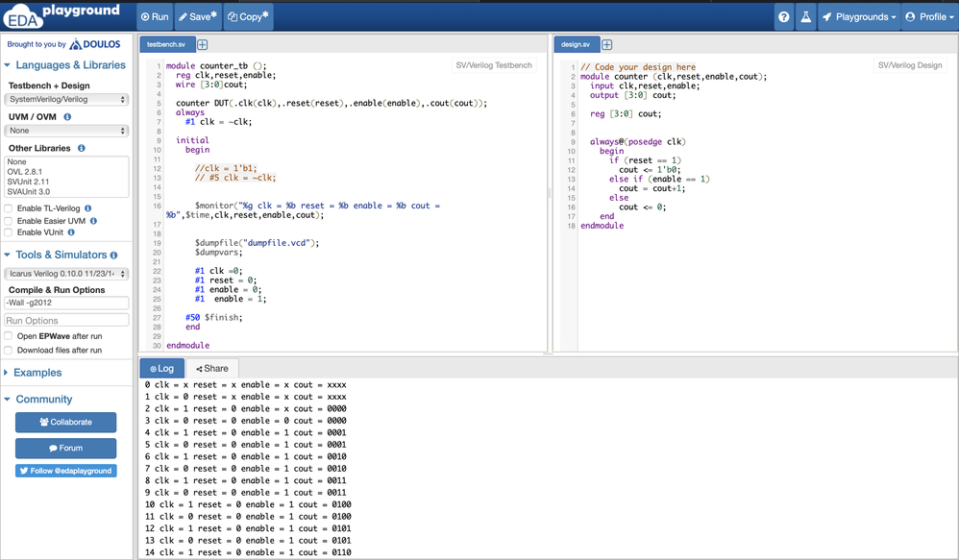Viewport: 959px width, 560px height.
Task: Add new file tab next to design.sv
Action: (607, 45)
